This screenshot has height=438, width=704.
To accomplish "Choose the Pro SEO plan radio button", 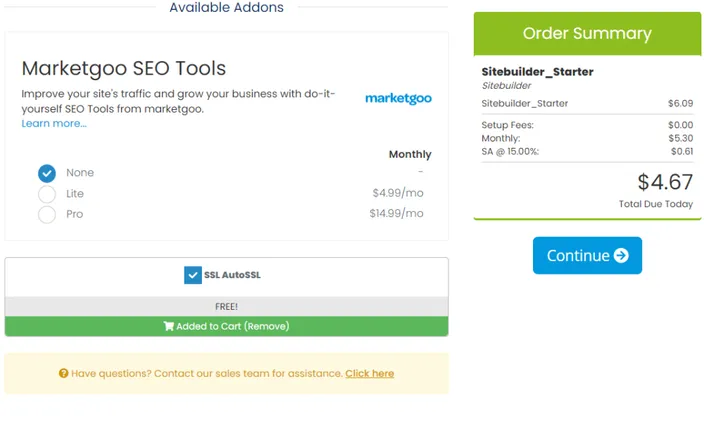I will 47,215.
